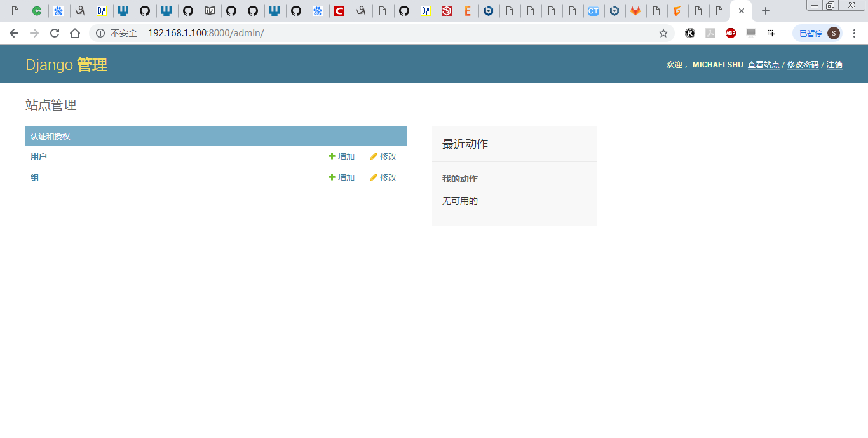Click the browser forward arrow
Viewport: 868px width, 438px height.
[34, 33]
